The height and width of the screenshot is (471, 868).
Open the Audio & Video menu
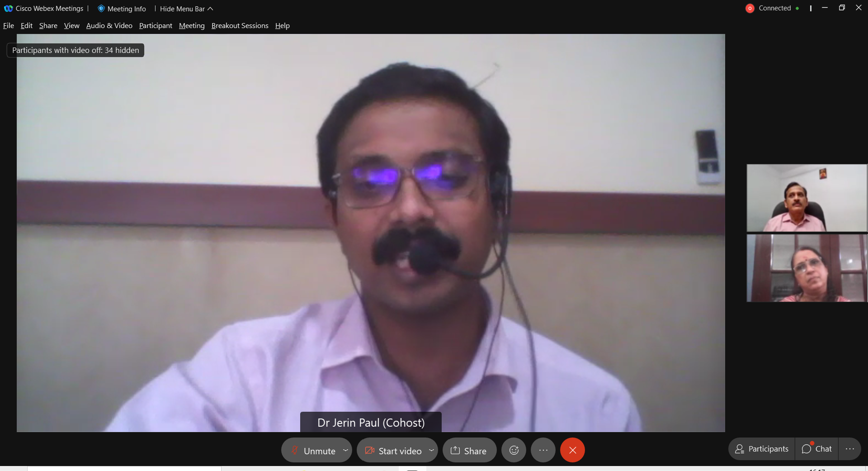pos(109,26)
